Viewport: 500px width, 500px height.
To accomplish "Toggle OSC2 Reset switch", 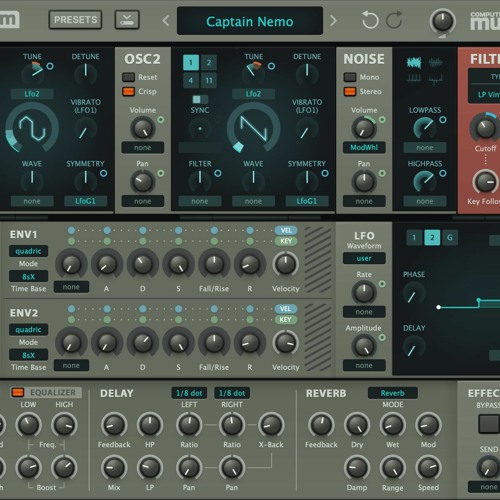I will click(x=128, y=77).
